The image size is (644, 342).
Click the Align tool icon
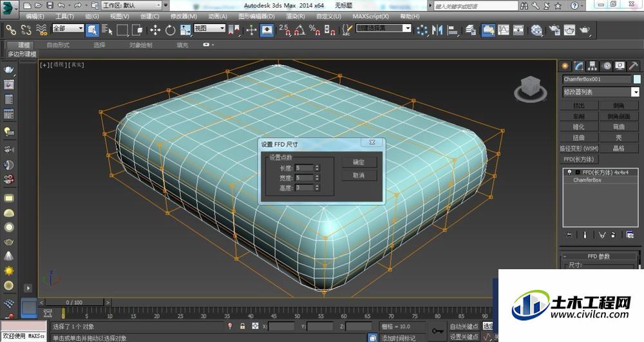453,30
